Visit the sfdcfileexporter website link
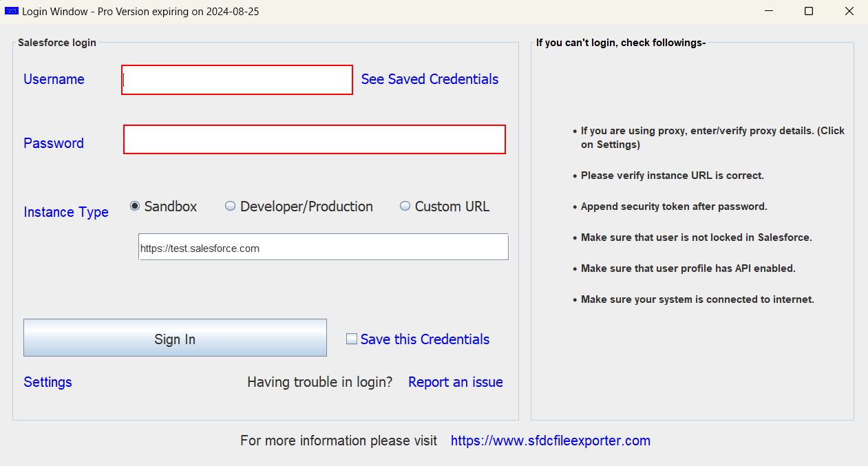868x466 pixels. [550, 441]
